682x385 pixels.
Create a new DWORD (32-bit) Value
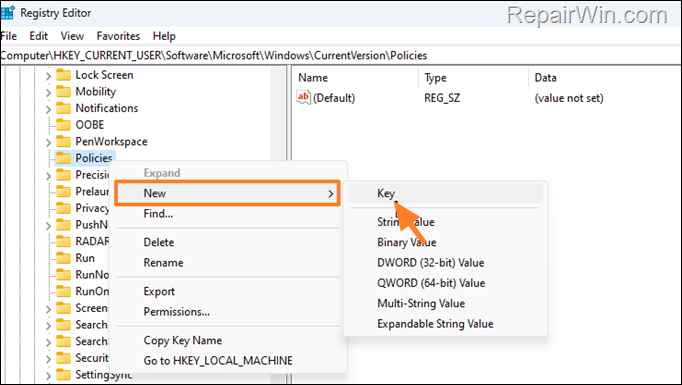tap(445, 263)
